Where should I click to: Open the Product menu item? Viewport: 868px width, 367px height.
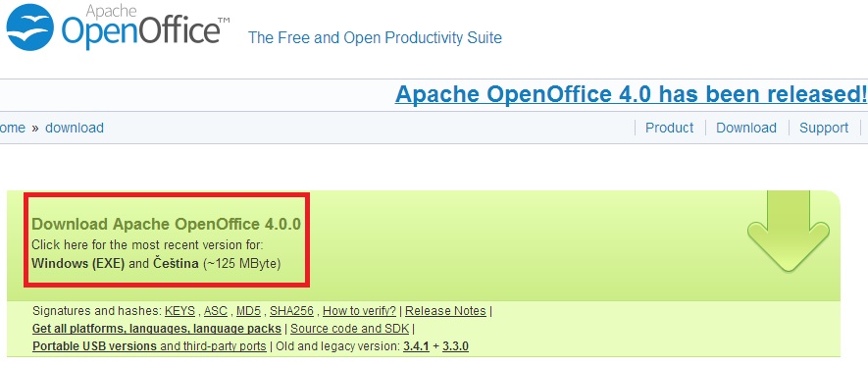[669, 128]
